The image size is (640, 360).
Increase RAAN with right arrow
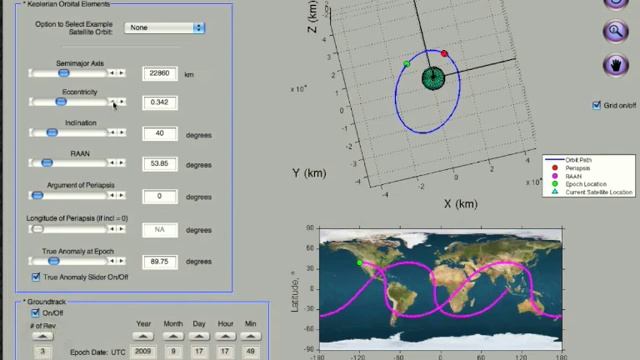pyautogui.click(x=121, y=163)
